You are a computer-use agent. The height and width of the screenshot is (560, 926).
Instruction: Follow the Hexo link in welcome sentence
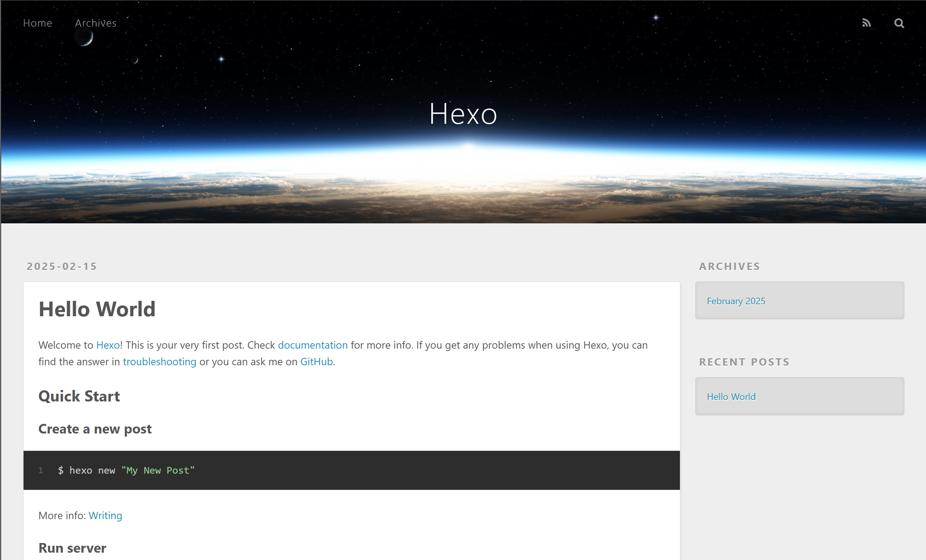(108, 345)
